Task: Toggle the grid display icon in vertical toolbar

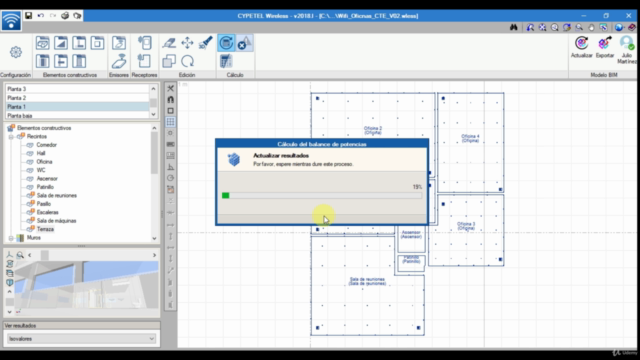Action: coord(171,122)
